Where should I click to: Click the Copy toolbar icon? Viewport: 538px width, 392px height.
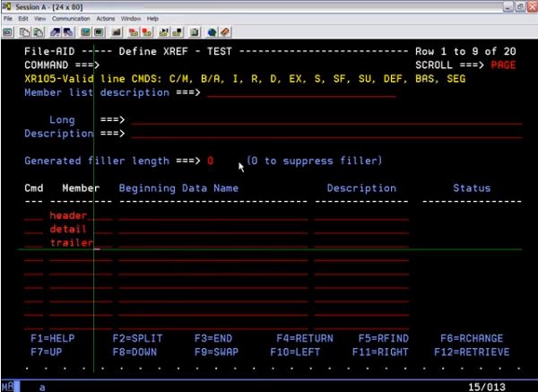pos(24,32)
